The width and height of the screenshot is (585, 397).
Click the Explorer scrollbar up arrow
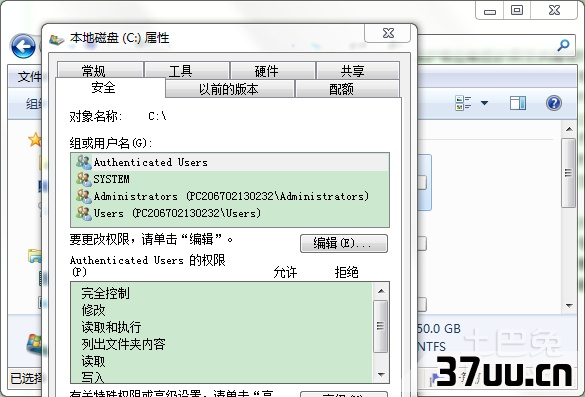569,129
